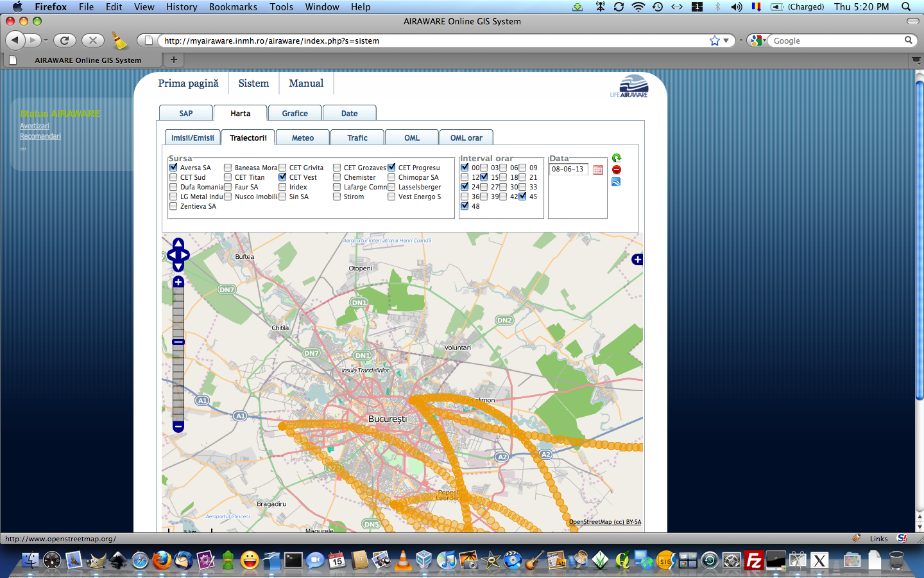
Task: Open the Manual page
Action: [306, 83]
